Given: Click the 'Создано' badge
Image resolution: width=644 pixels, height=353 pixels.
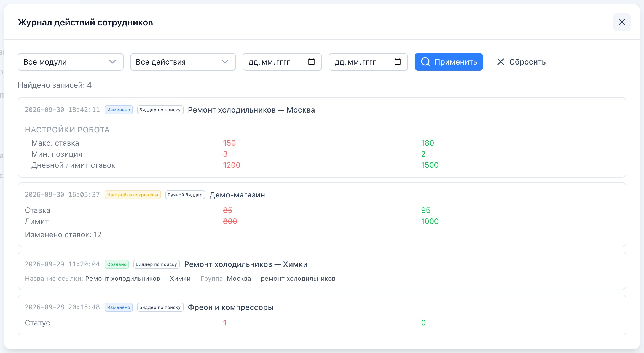Looking at the screenshot, I should (117, 264).
